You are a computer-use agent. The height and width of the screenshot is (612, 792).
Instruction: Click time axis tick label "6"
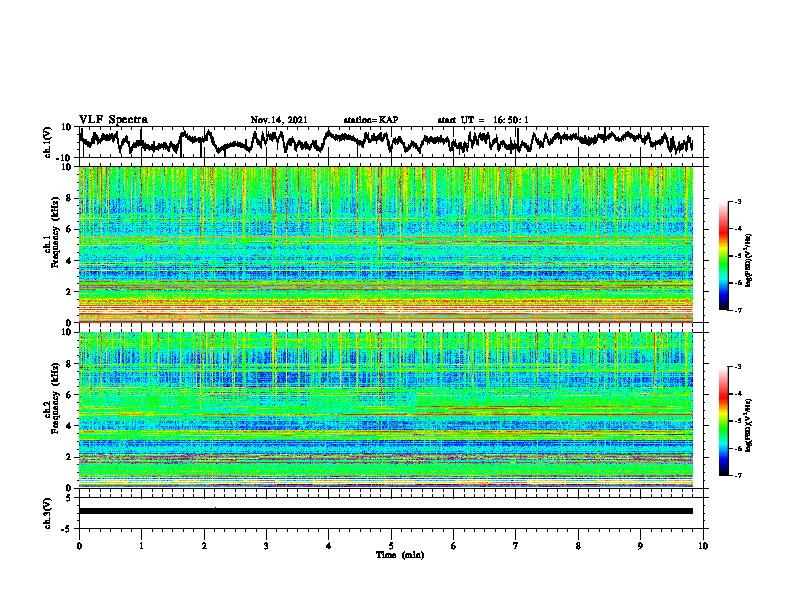click(x=454, y=546)
